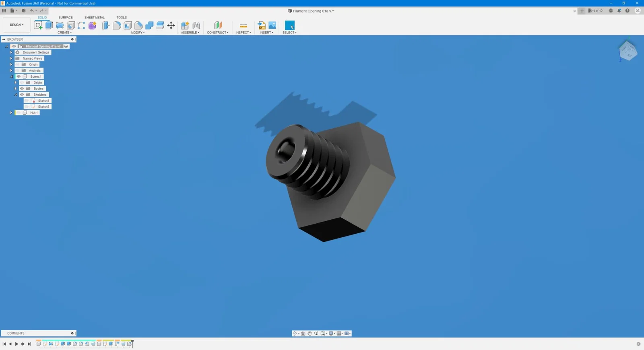Open the Assemble dropdown menu
Viewport: 644px width, 350px height.
coord(190,33)
